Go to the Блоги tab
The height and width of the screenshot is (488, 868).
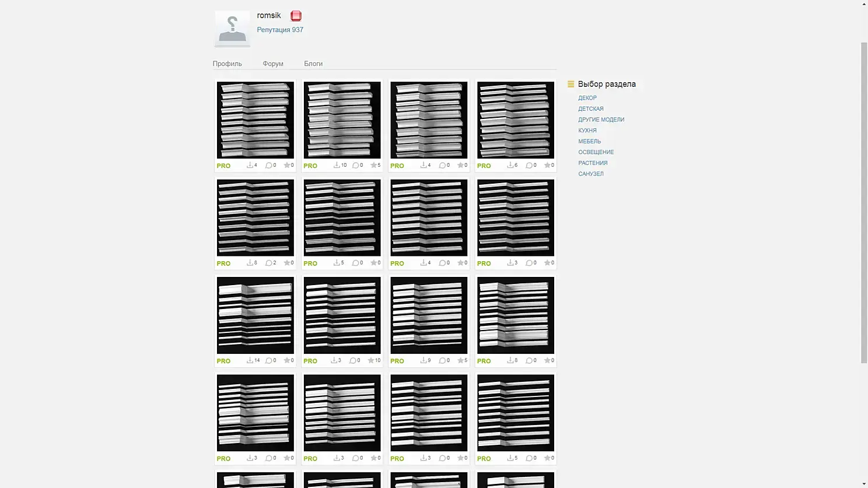coord(313,64)
